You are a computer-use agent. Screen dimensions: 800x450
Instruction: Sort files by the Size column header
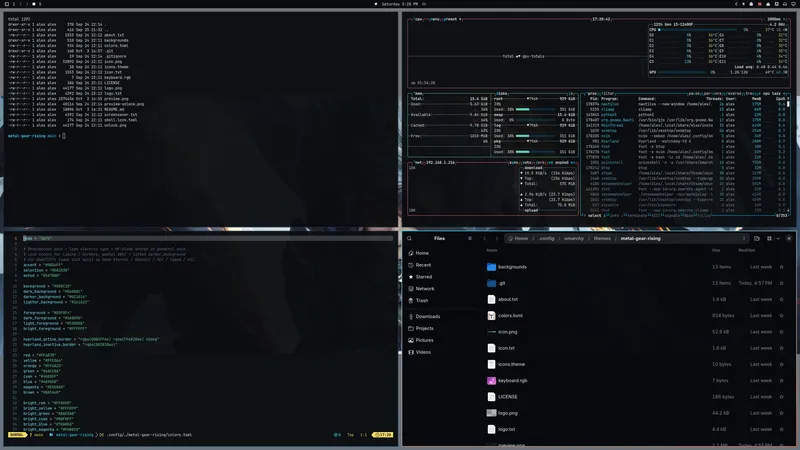716,251
